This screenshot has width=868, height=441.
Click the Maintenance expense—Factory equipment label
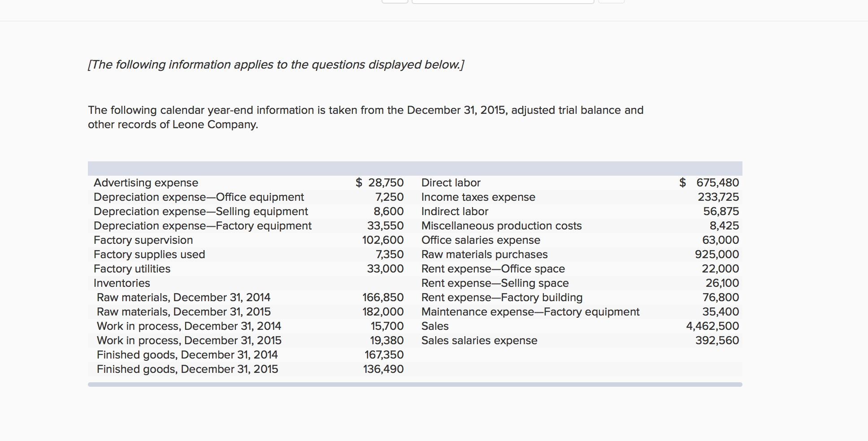point(530,311)
